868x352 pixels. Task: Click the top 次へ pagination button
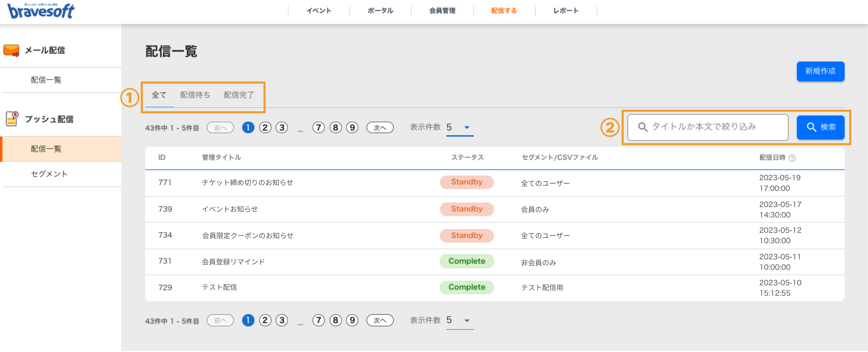click(x=380, y=128)
